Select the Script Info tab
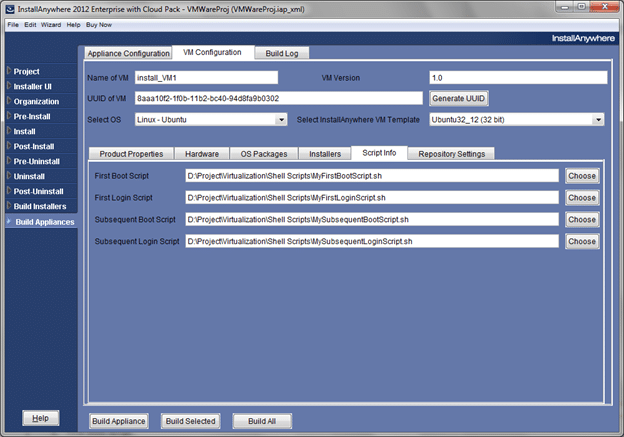This screenshot has height=437, width=624. [x=379, y=153]
